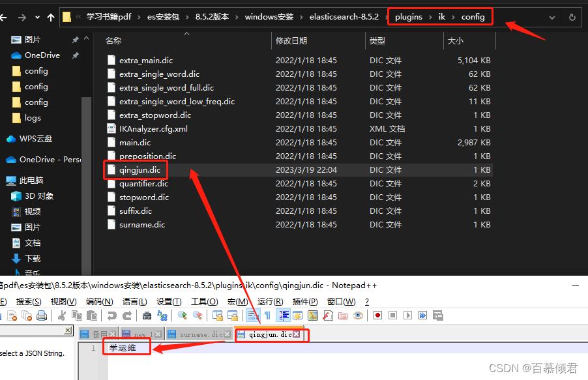
Task: Sort by the 修改日期 column header
Action: tap(318, 40)
